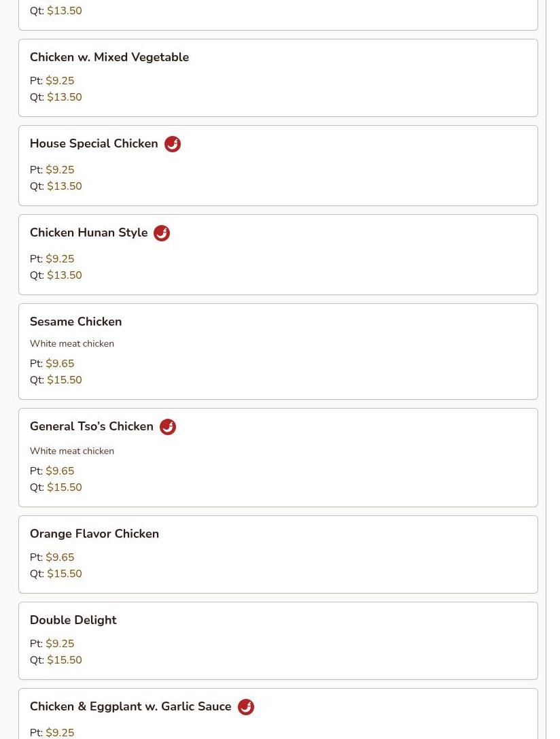This screenshot has height=739, width=560.
Task: Select General Tso's Chicken pint price $9.65
Action: 60,471
